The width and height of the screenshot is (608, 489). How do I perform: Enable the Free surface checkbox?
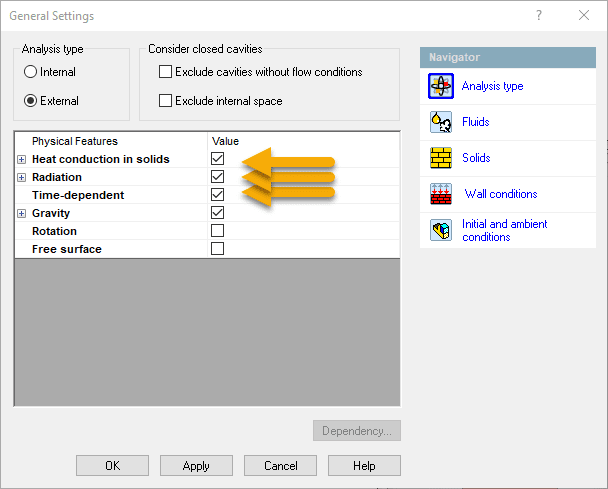click(x=217, y=249)
